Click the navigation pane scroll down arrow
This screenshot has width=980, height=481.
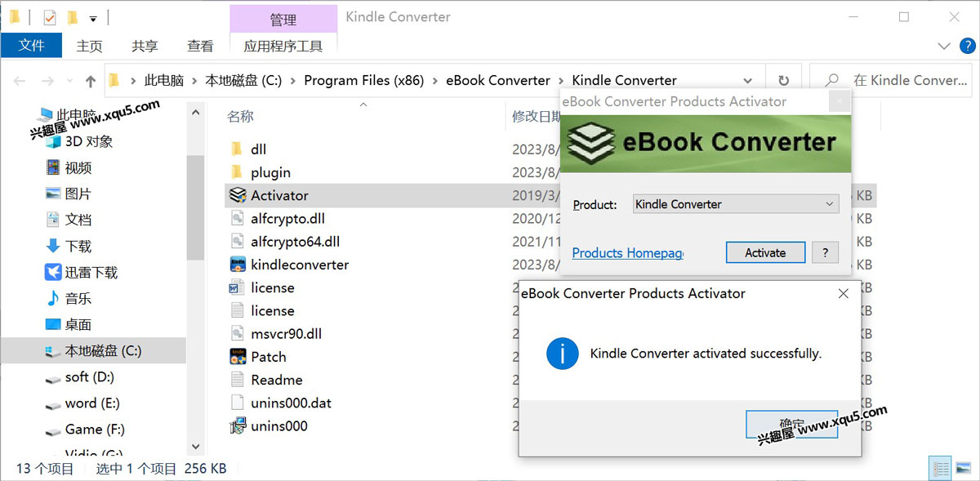195,447
